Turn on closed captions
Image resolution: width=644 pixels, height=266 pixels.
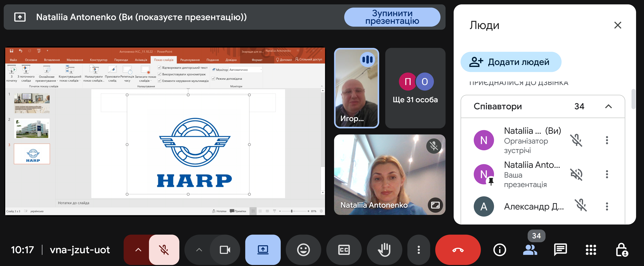[x=344, y=249]
